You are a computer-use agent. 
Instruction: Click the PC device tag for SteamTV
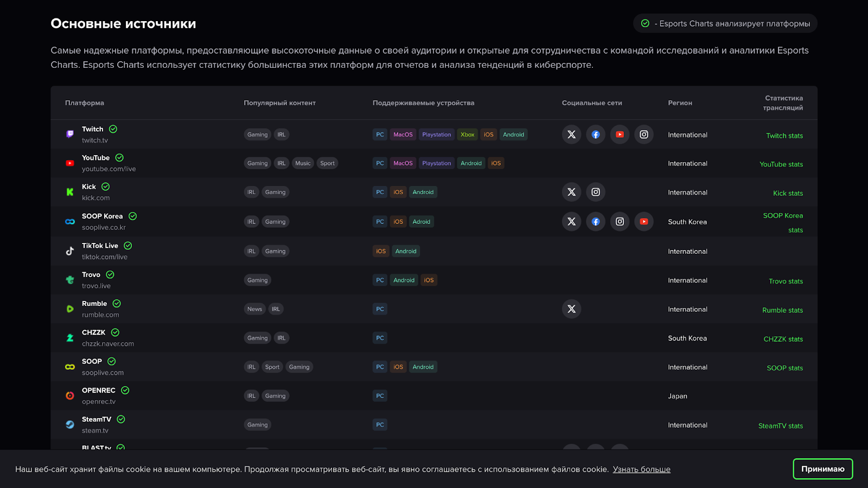coord(380,425)
